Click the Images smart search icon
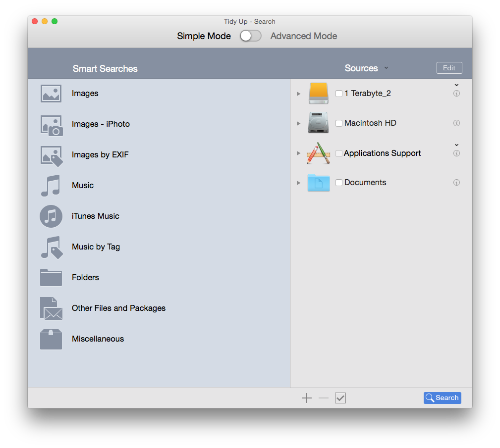This screenshot has width=500, height=448. tap(51, 94)
